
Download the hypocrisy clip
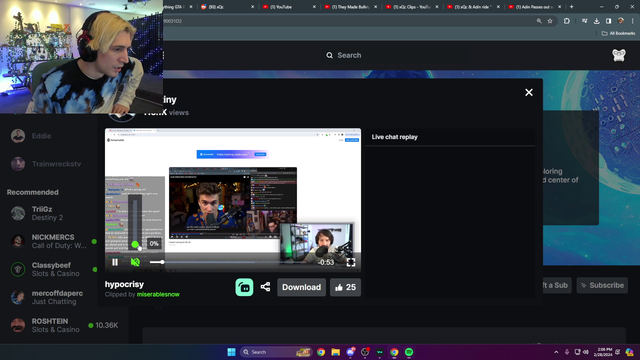pyautogui.click(x=301, y=287)
